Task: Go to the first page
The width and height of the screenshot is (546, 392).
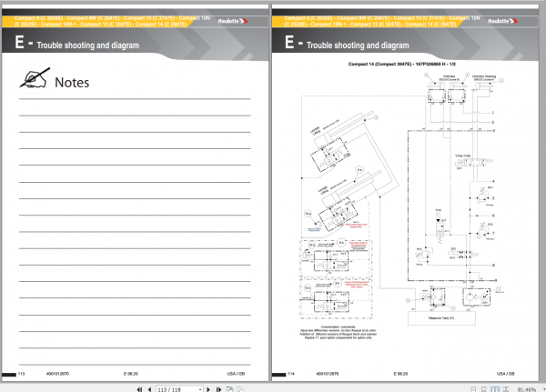Action: tap(139, 389)
